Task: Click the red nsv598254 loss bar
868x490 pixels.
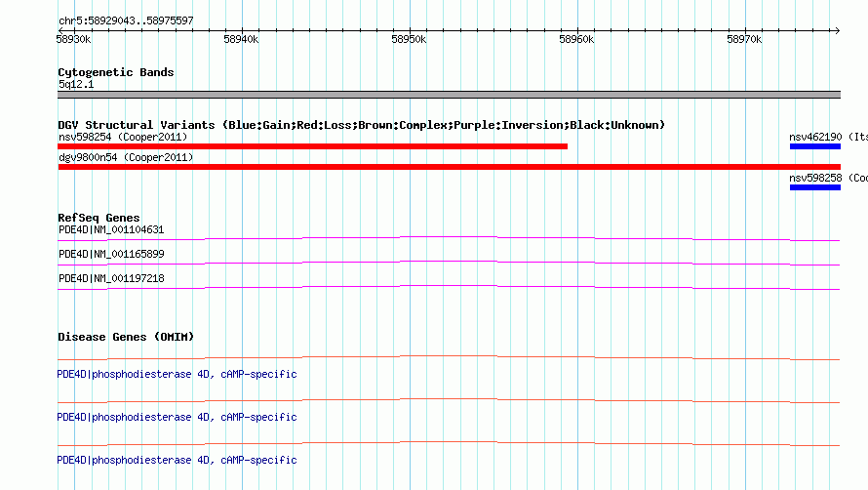Action: [x=313, y=146]
